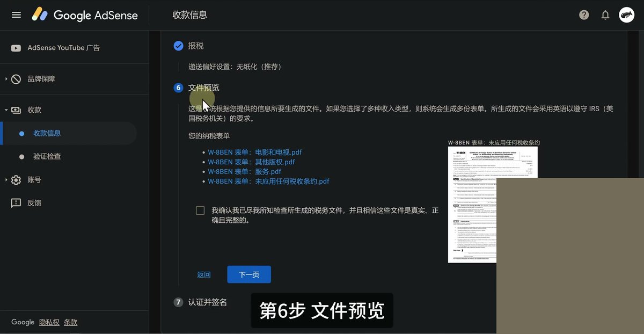Click the 文件预览 step heading
Image resolution: width=644 pixels, height=334 pixels.
coord(203,88)
